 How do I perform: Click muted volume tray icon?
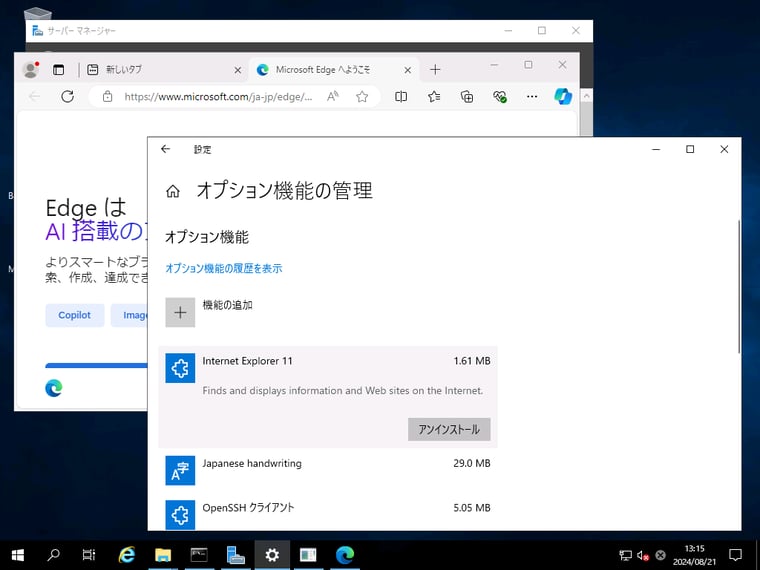tap(643, 555)
